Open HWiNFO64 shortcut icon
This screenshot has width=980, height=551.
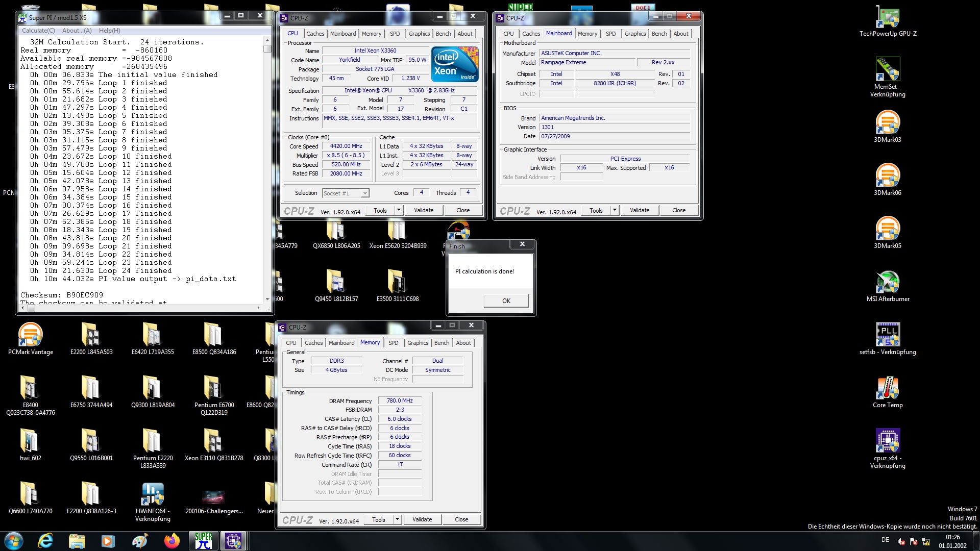153,502
